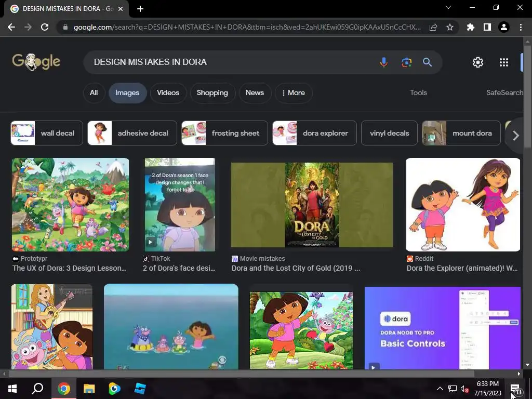The width and height of the screenshot is (532, 399).
Task: Open '2 of Dora's face desi...' link
Action: 179,268
